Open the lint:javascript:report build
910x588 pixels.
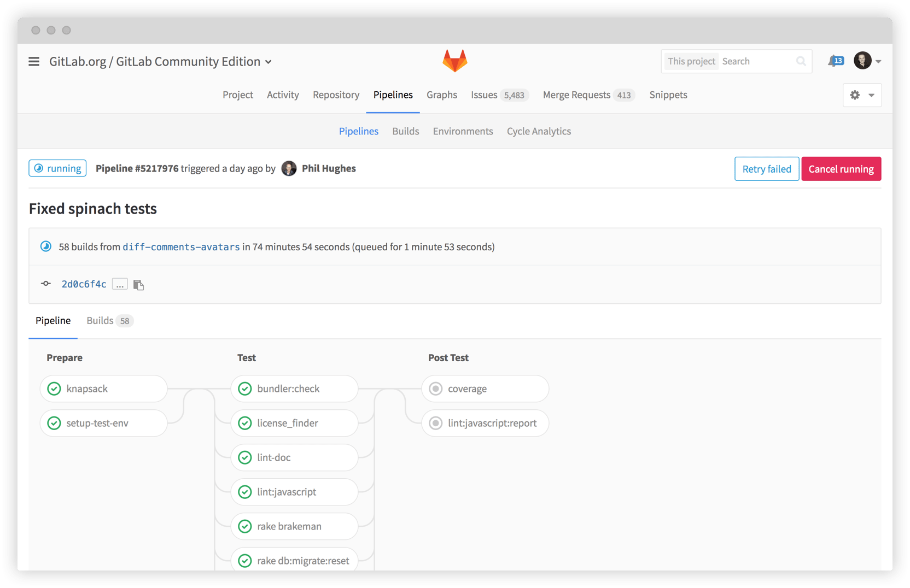click(x=485, y=423)
